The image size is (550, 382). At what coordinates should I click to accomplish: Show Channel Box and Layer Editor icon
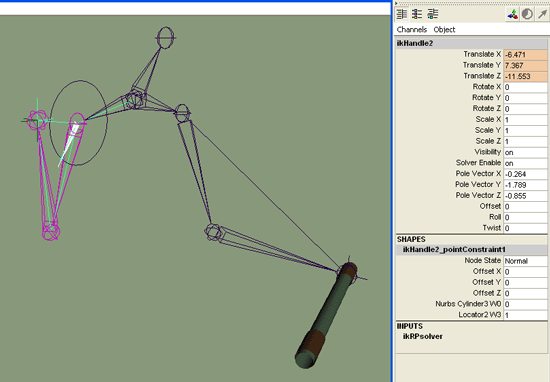click(432, 14)
